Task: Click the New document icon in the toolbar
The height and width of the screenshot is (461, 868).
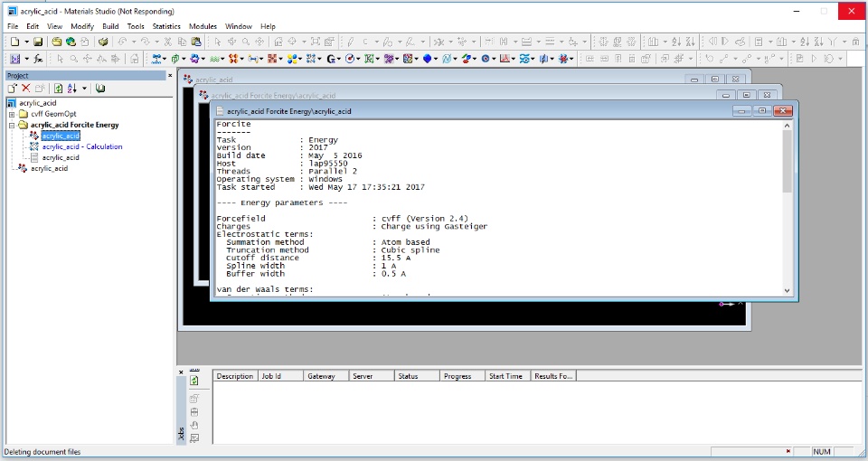Action: point(15,42)
